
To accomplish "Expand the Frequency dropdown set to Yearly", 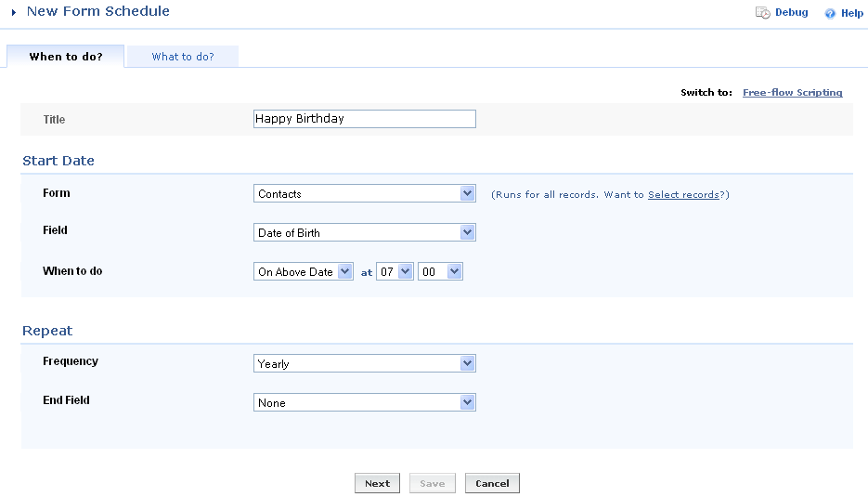I will 364,363.
